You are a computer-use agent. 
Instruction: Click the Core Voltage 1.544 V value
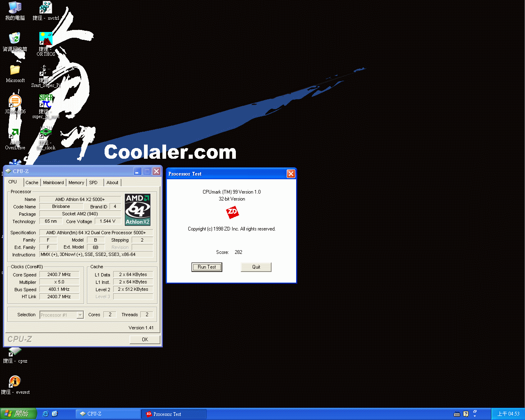(x=108, y=221)
